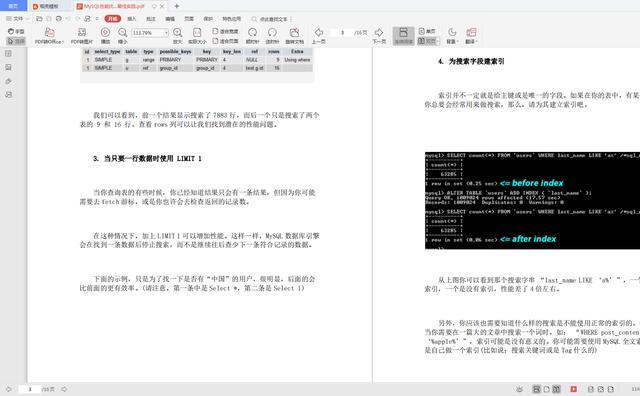Select the 开始 ribbon tab
Screen dimensions: 640x396
click(112, 19)
